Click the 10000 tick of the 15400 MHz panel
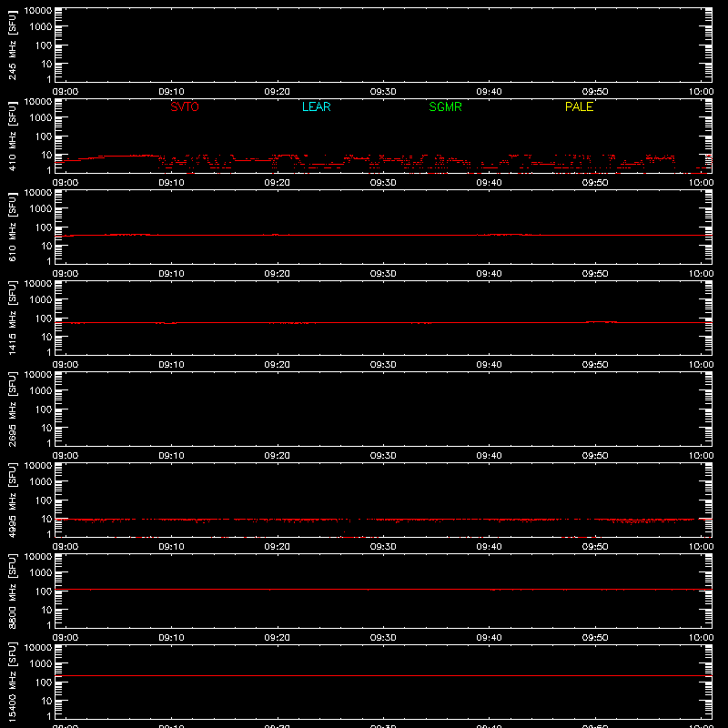Screen dimensions: 728x728 pos(38,648)
